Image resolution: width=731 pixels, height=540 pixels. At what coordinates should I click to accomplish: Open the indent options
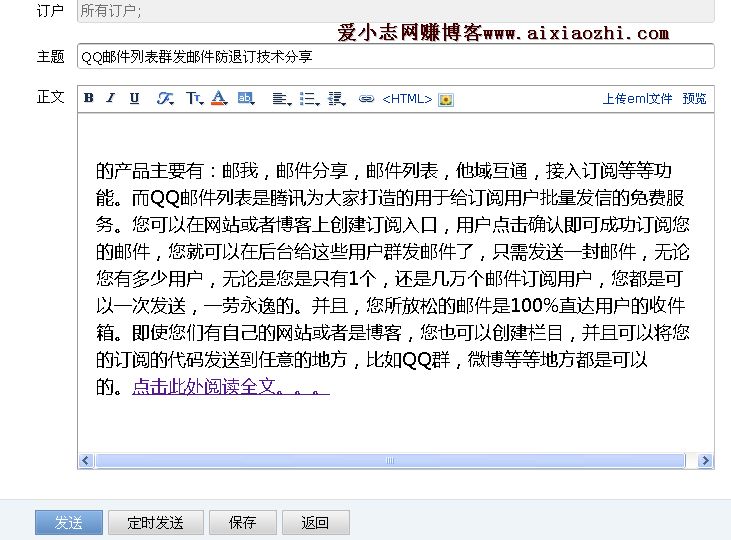tap(337, 99)
